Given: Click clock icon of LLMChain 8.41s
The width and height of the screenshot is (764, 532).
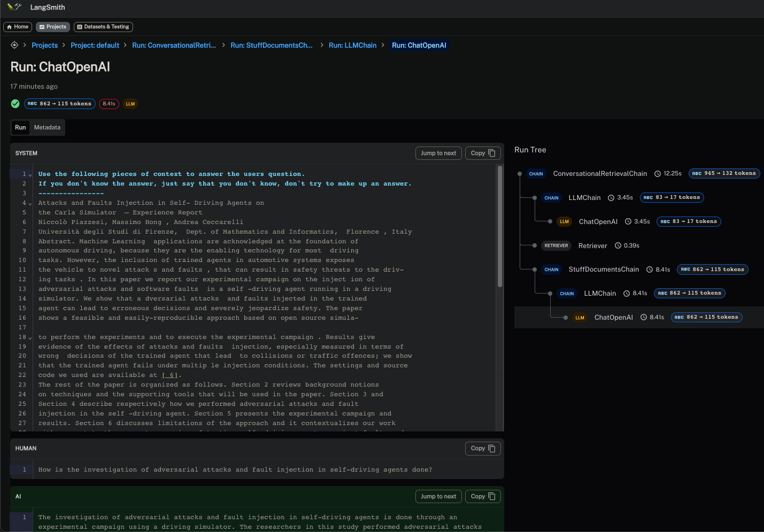Looking at the screenshot, I should coord(627,294).
